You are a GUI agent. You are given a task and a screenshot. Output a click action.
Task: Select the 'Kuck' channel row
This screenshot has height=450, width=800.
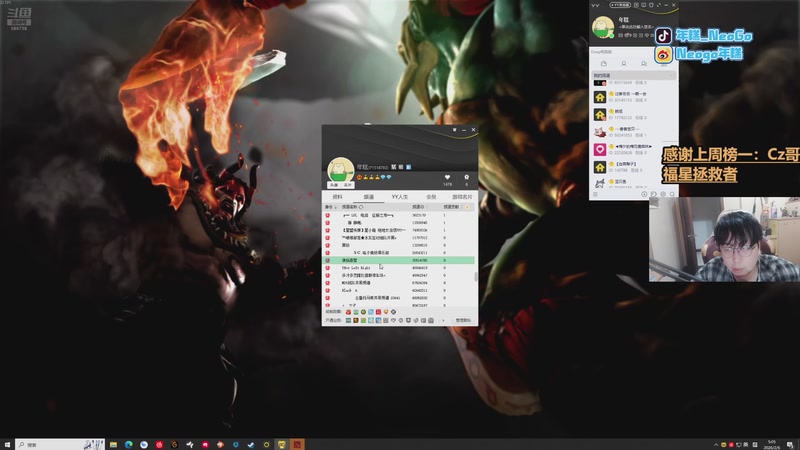tap(399, 290)
